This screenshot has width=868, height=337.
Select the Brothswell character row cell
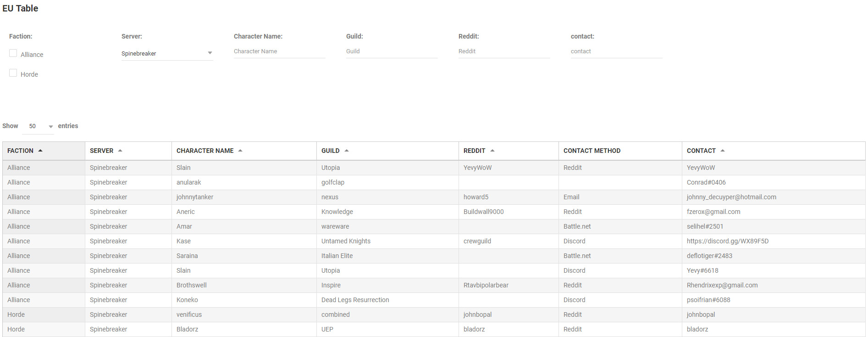pos(192,285)
